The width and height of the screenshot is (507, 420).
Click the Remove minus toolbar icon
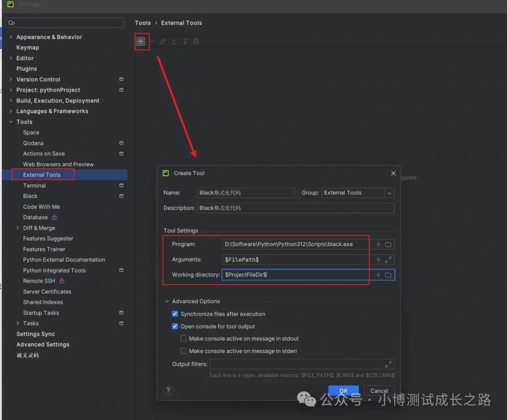[x=152, y=41]
